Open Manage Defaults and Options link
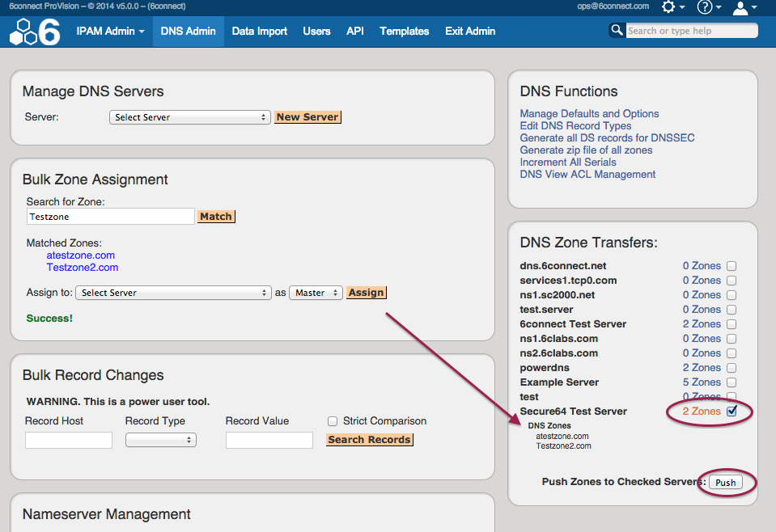776x532 pixels. click(589, 114)
